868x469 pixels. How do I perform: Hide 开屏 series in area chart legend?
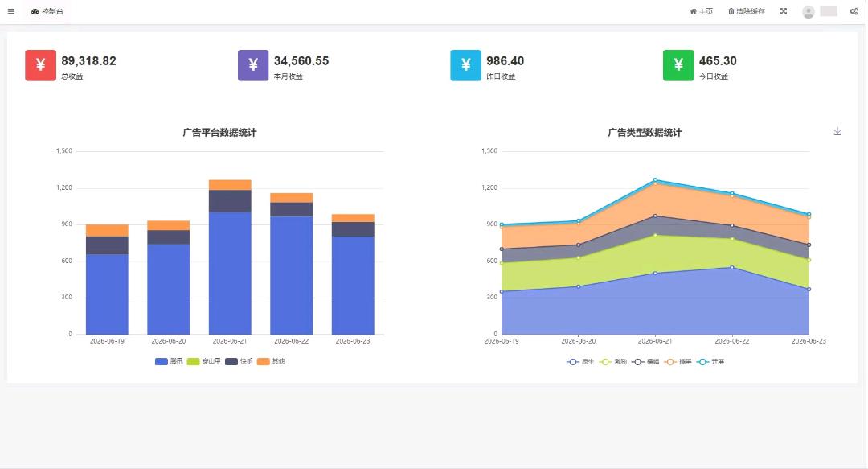(x=710, y=362)
